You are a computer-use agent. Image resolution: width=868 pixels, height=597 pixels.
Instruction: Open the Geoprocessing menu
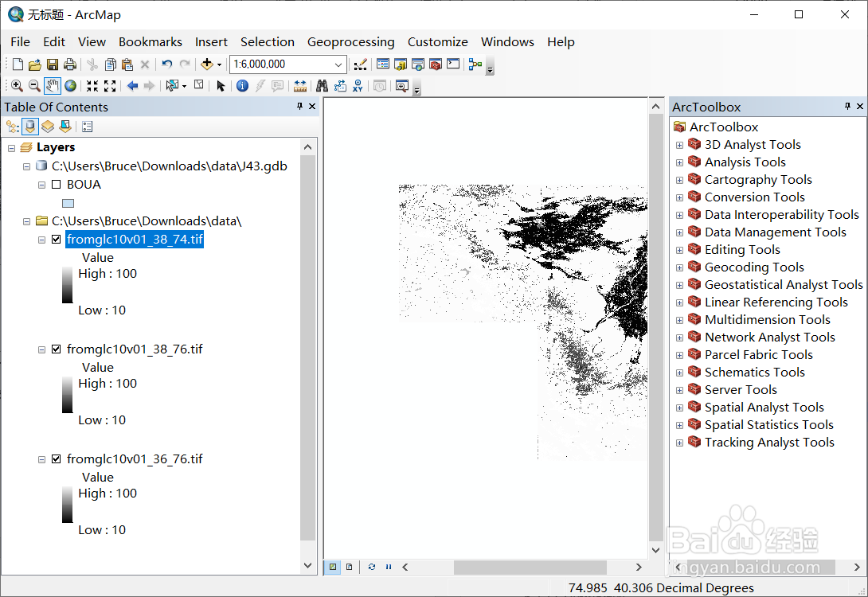[351, 42]
